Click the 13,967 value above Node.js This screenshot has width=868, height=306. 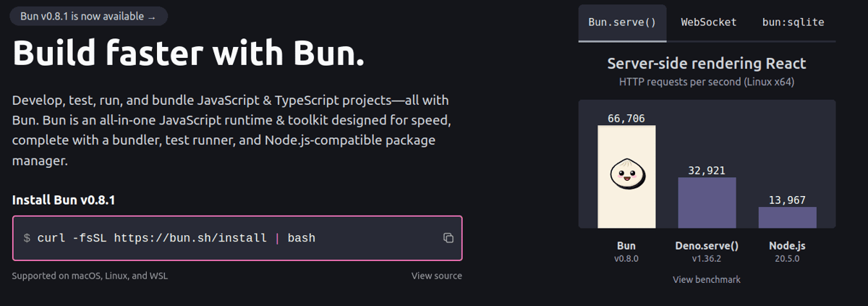(787, 200)
